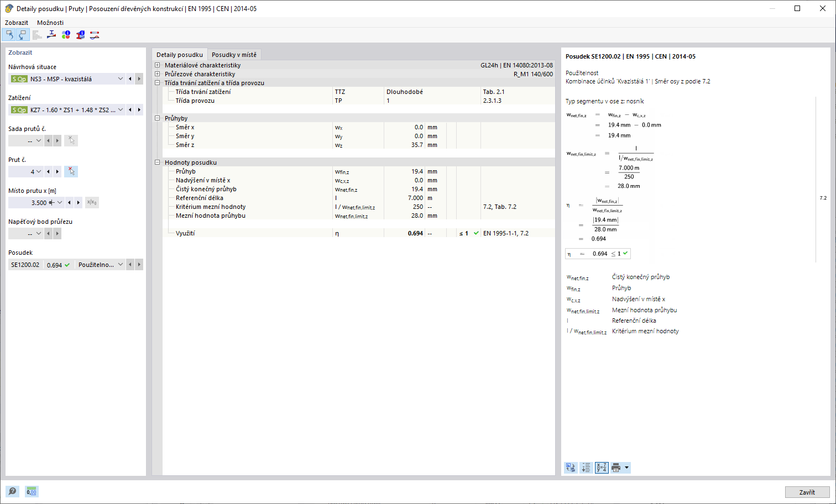Collapse the Hodnoty posudku section
The height and width of the screenshot is (504, 836).
tap(158, 162)
